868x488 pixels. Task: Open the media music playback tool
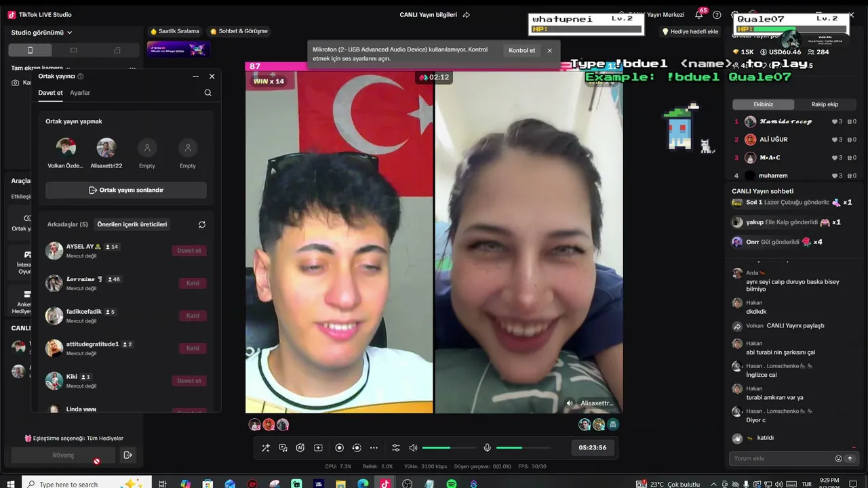point(283,448)
